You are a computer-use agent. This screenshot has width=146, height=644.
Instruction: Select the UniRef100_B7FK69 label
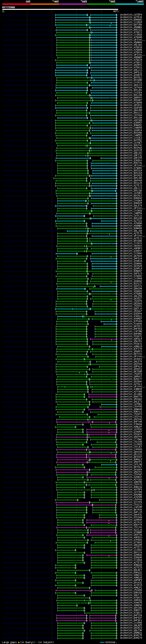[131, 321]
